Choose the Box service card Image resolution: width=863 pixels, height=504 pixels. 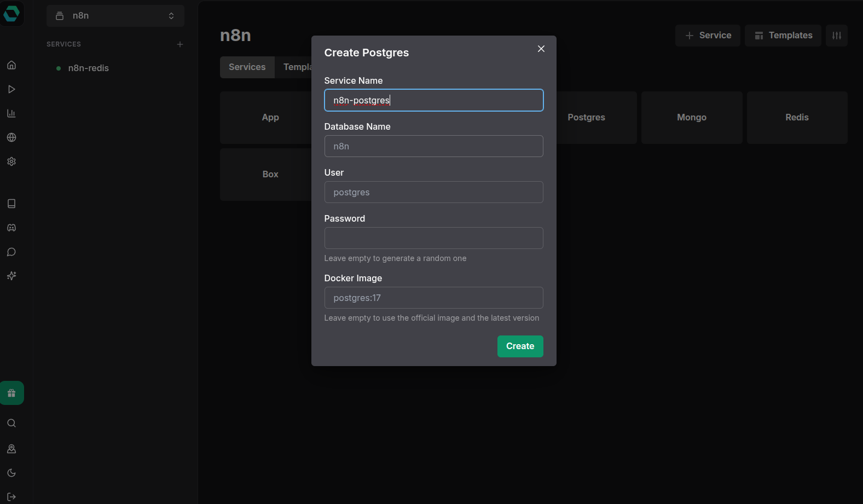(x=266, y=175)
